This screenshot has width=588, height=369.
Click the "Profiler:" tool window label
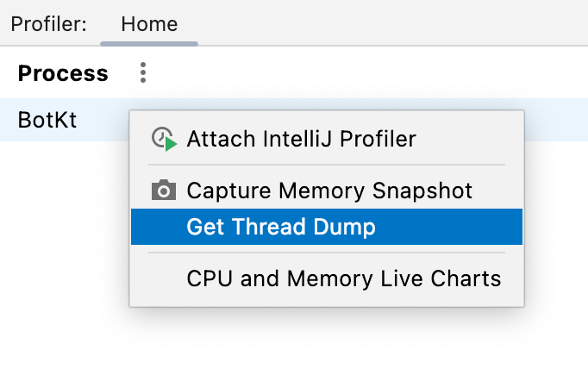click(x=48, y=23)
